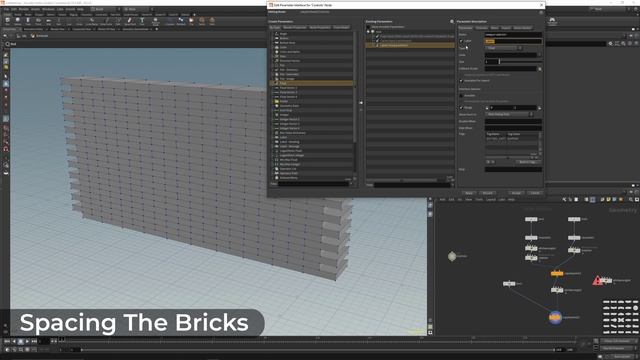The height and width of the screenshot is (360, 640).
Task: Switch to the By Type tab
Action: click(275, 27)
